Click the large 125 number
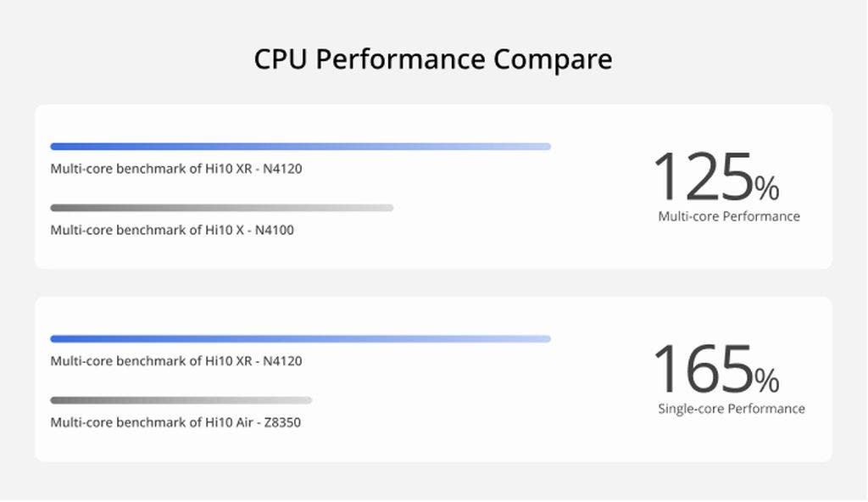The image size is (868, 502). [702, 178]
